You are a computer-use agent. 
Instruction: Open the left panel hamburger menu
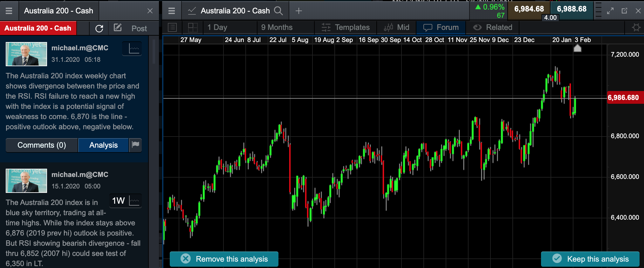tap(9, 11)
